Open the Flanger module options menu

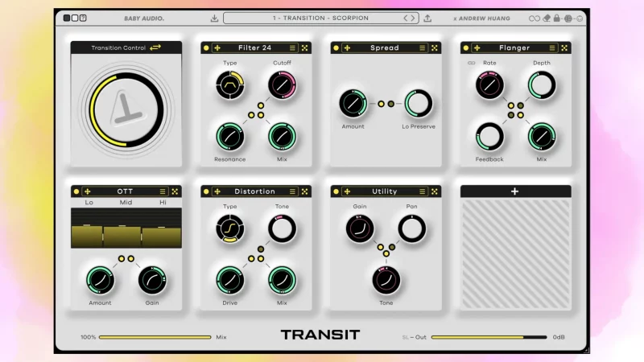point(552,47)
